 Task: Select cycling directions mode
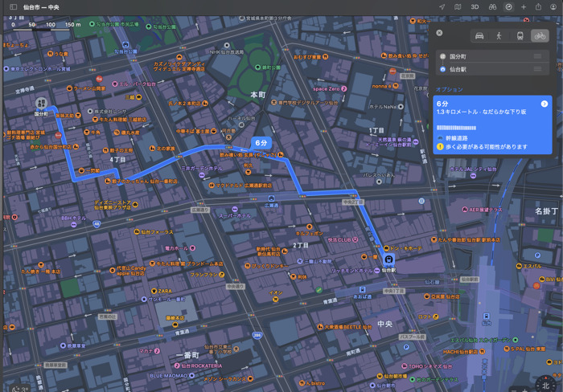pyautogui.click(x=540, y=36)
